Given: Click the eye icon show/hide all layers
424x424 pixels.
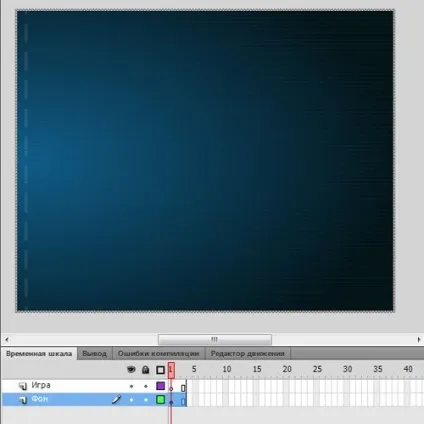Looking at the screenshot, I should (x=131, y=369).
